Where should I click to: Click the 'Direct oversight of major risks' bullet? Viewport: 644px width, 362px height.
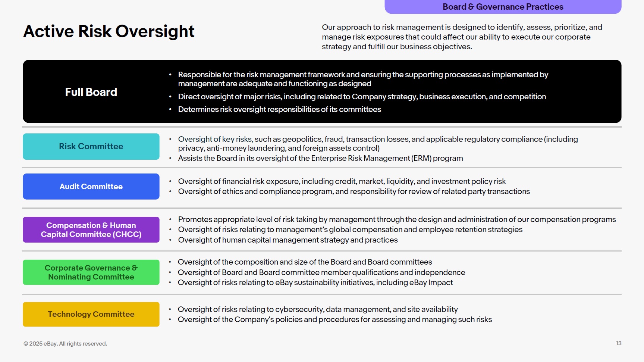(362, 97)
